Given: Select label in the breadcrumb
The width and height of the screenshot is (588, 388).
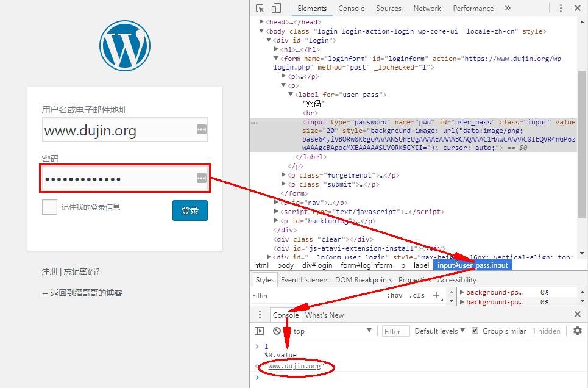Looking at the screenshot, I should (421, 265).
